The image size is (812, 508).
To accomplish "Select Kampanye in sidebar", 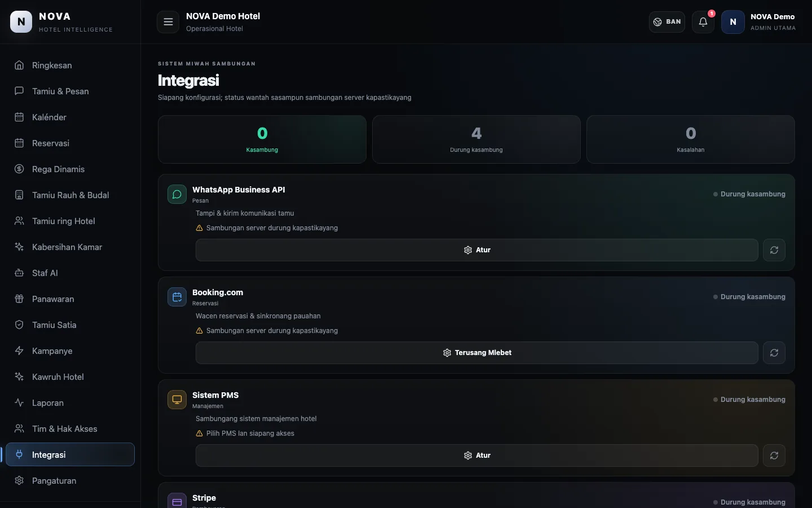I will pyautogui.click(x=70, y=351).
